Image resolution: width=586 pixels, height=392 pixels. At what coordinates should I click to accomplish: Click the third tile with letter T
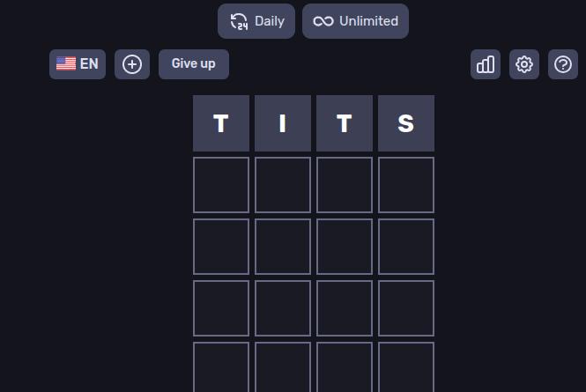pyautogui.click(x=345, y=123)
